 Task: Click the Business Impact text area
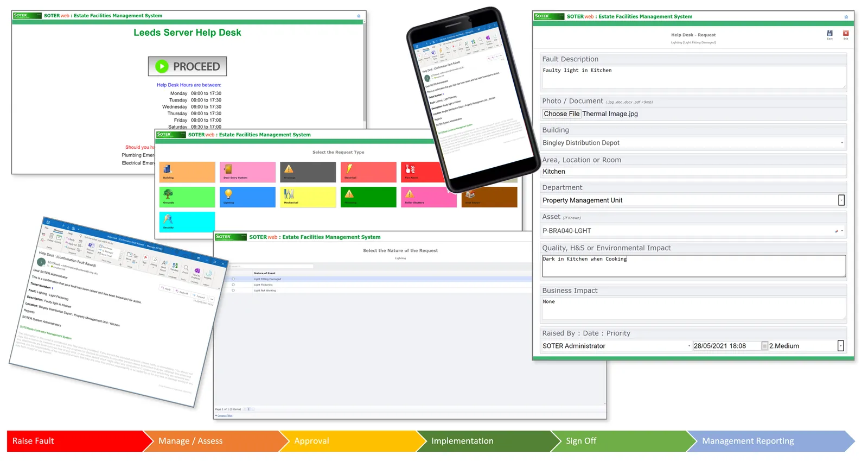[694, 308]
